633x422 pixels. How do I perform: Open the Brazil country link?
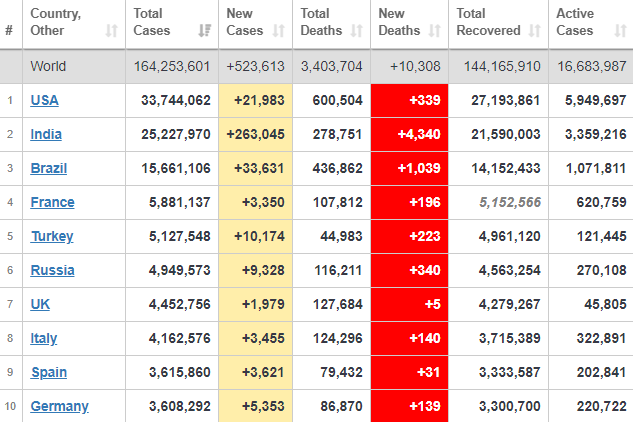pos(49,168)
